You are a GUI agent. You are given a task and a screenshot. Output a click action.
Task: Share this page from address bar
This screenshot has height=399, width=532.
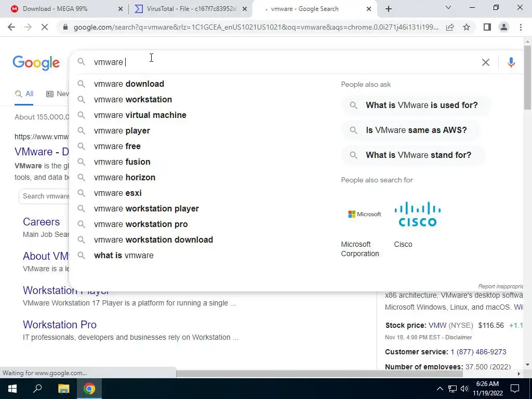click(x=450, y=27)
